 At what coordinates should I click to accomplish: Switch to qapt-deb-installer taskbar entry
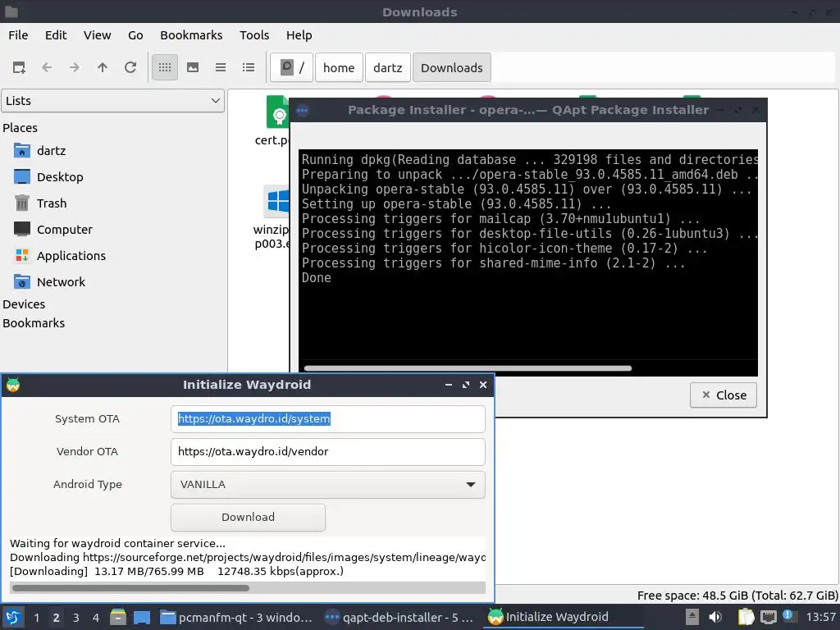[x=399, y=618]
